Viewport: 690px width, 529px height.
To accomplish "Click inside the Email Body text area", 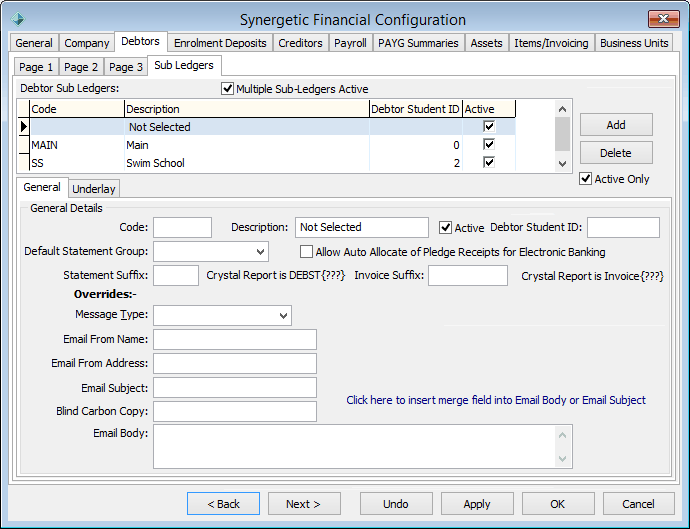I will pyautogui.click(x=354, y=446).
